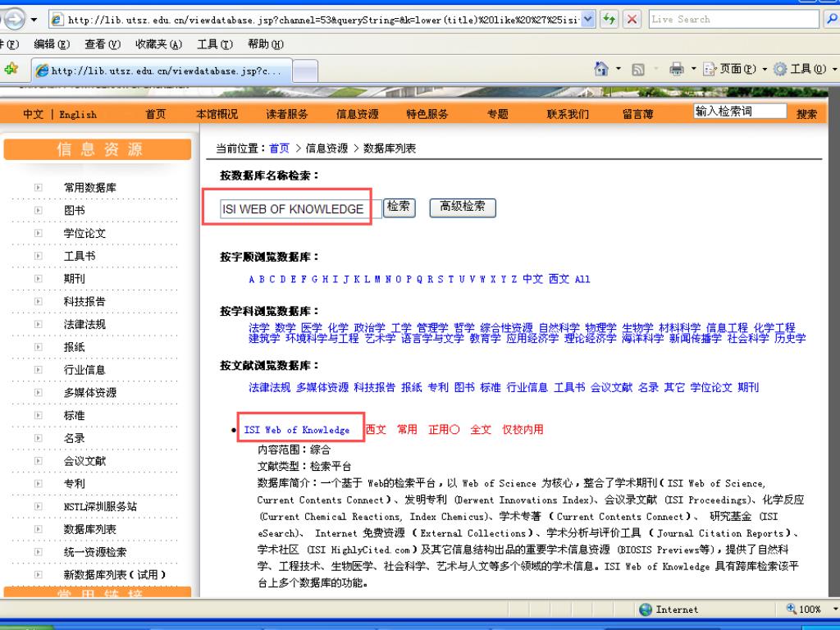Click the 高级检索 advanced search button
This screenshot has width=840, height=630.
(x=463, y=207)
